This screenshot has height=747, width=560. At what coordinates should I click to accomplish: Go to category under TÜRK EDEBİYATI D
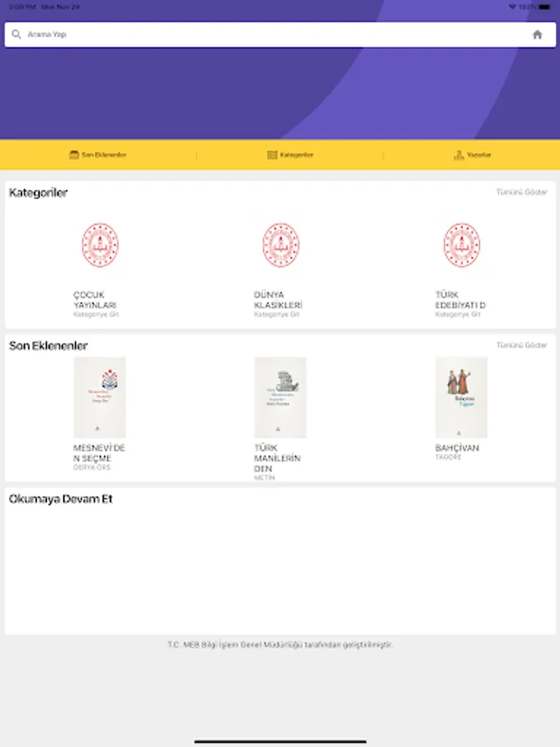click(x=458, y=315)
